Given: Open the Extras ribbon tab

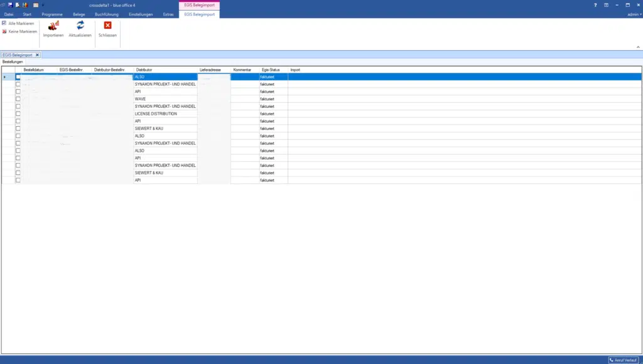Looking at the screenshot, I should [168, 14].
